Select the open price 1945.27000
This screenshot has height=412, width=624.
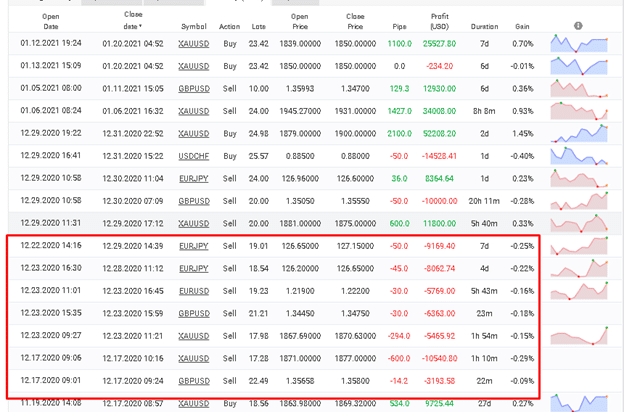(300, 111)
